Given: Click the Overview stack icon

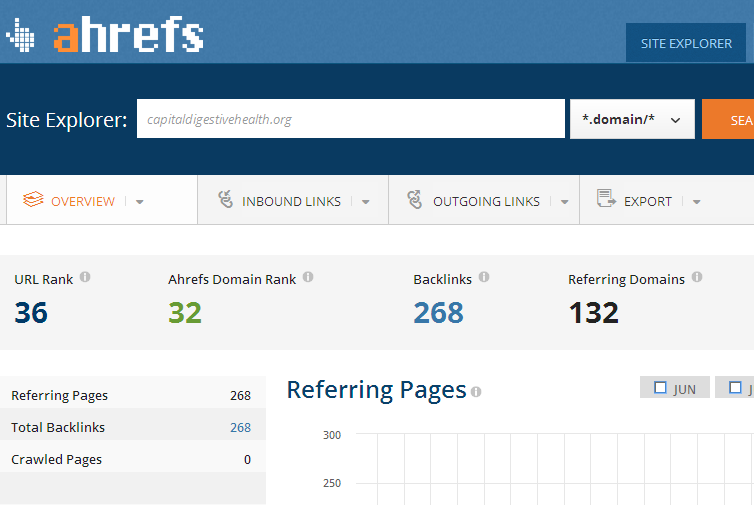Looking at the screenshot, I should coord(33,199).
